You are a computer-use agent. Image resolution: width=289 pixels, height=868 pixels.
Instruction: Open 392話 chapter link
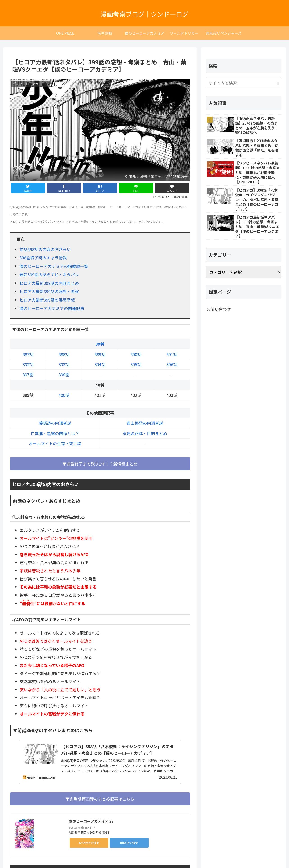click(x=28, y=365)
